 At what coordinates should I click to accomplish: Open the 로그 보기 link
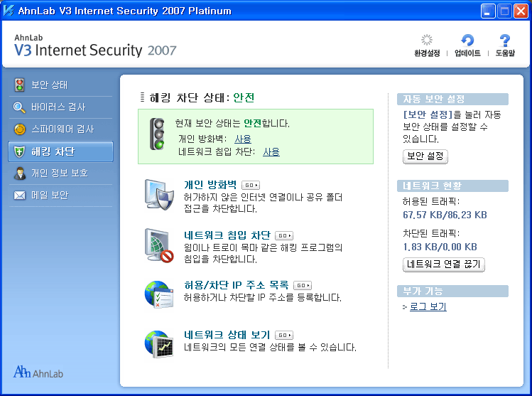[x=428, y=306]
